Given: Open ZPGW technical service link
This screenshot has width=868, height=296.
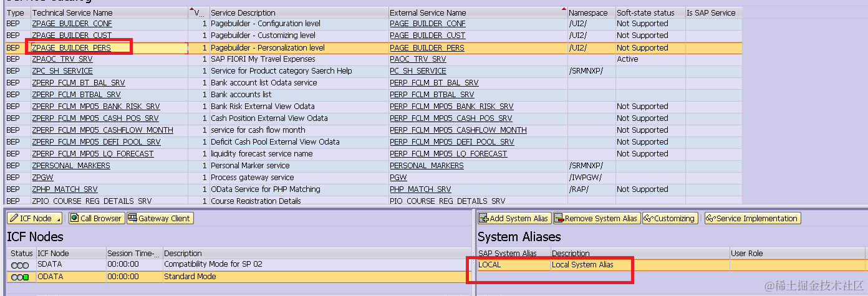Looking at the screenshot, I should [42, 178].
